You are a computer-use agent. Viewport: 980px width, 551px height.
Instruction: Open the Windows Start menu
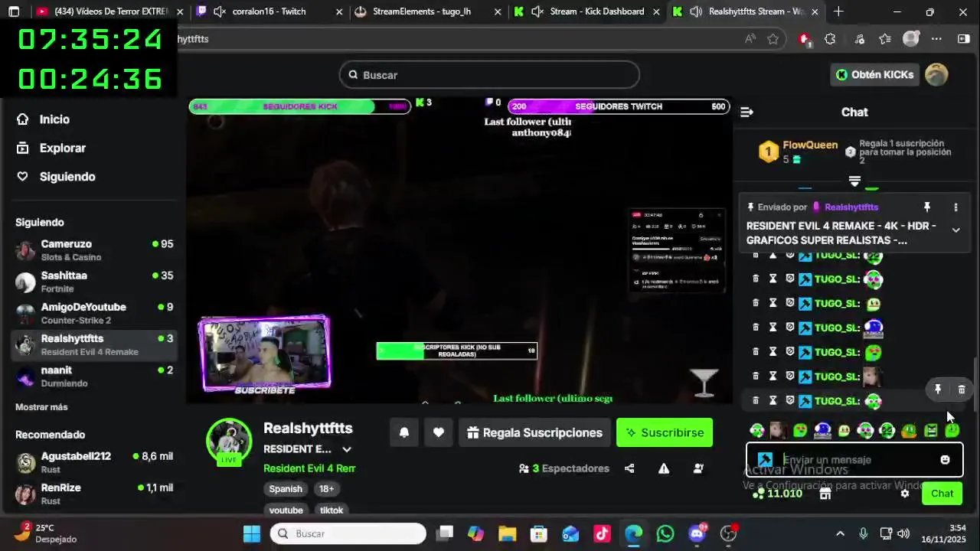pos(252,533)
